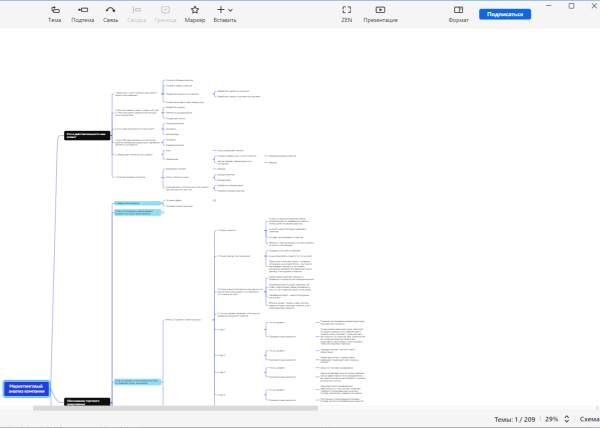Select the bottom black Обоснование topic node

[x=86, y=401]
